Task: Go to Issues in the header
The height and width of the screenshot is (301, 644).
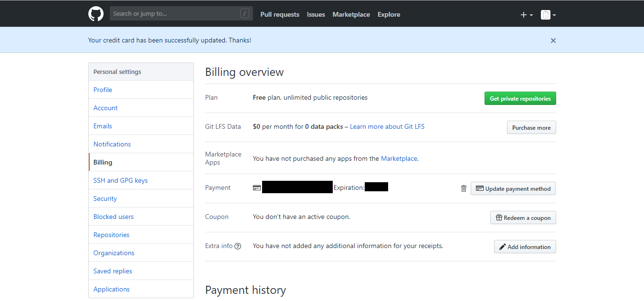Action: point(316,14)
